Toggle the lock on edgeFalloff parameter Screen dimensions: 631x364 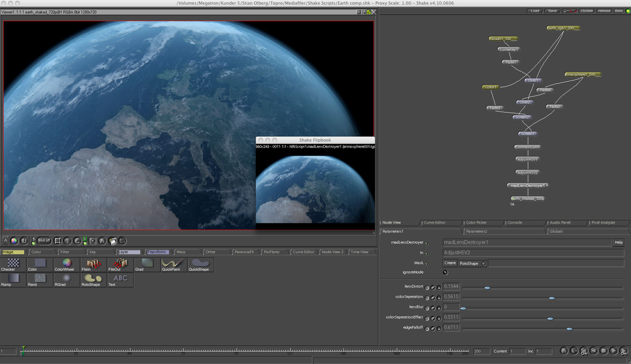439,329
